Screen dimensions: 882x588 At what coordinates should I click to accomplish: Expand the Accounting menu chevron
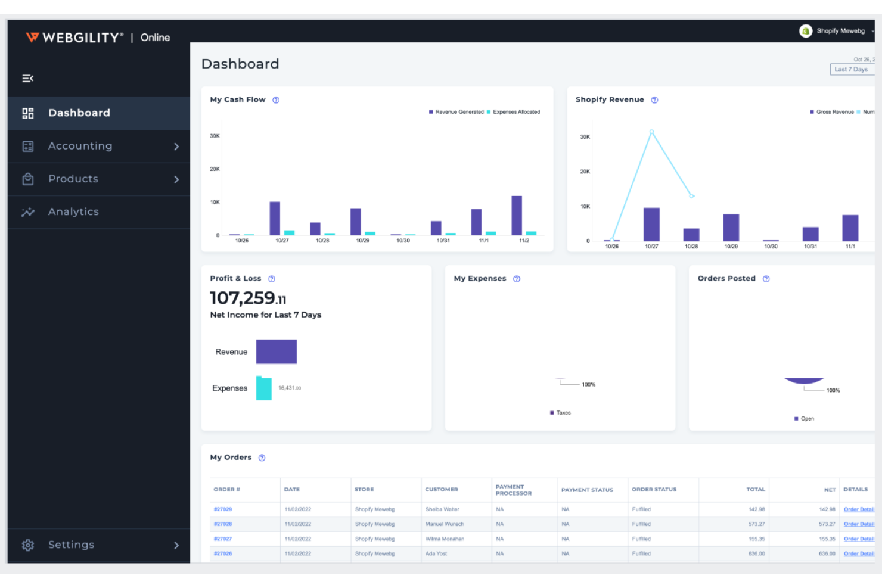pos(176,147)
